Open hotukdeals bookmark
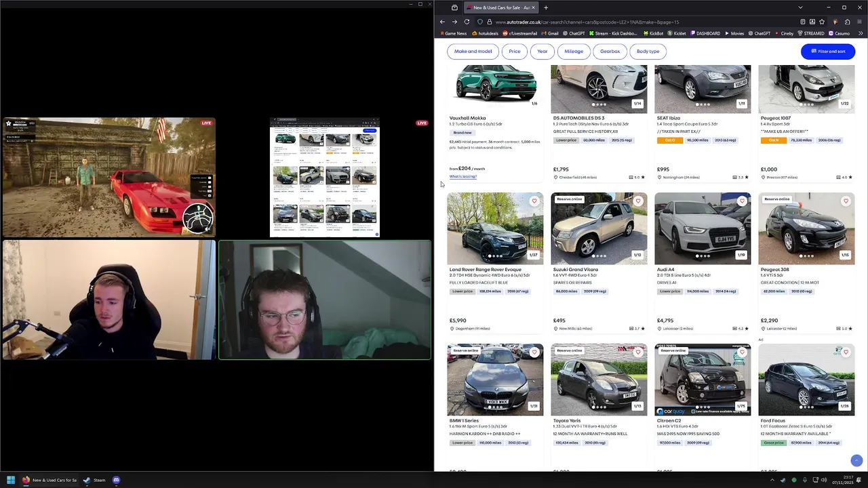This screenshot has width=868, height=488. click(x=485, y=33)
